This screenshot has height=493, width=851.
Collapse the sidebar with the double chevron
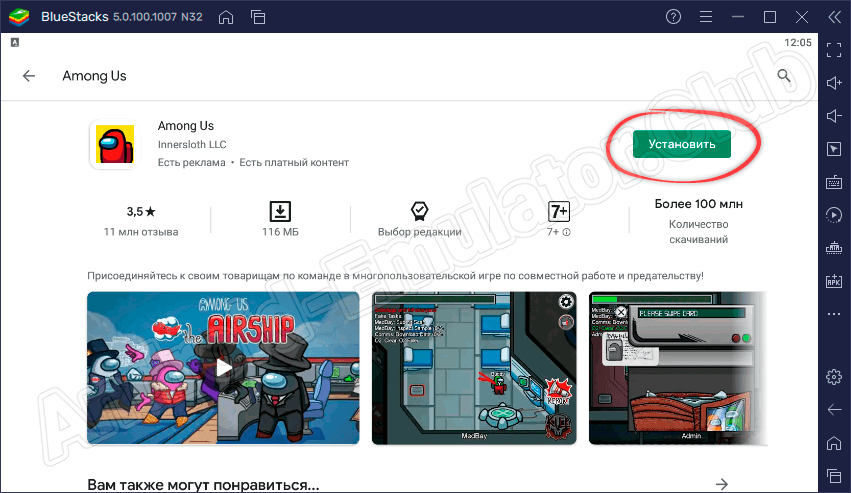coord(834,17)
